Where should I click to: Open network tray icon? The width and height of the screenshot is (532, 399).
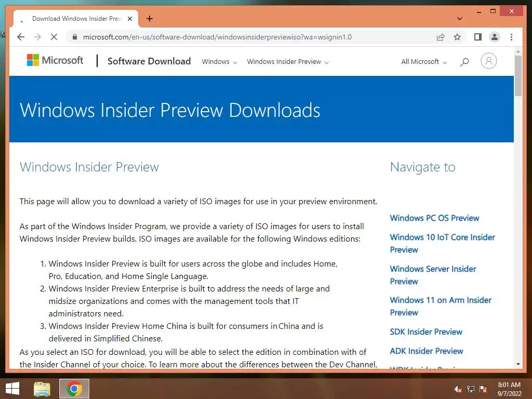471,389
